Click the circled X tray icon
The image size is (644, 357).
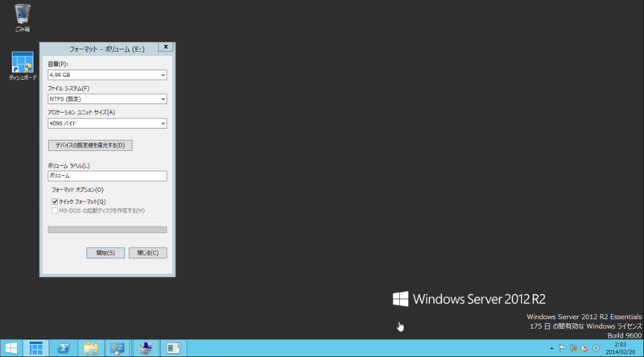coord(596,348)
